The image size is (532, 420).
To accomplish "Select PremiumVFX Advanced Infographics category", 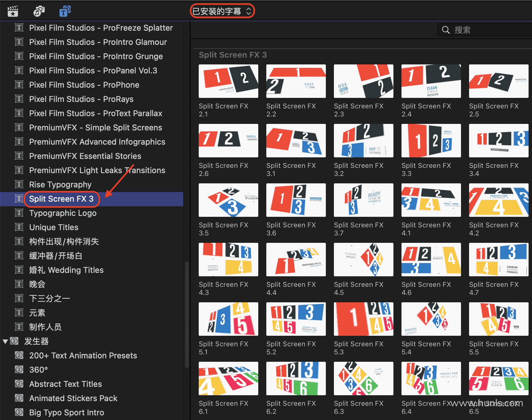I will click(x=97, y=142).
